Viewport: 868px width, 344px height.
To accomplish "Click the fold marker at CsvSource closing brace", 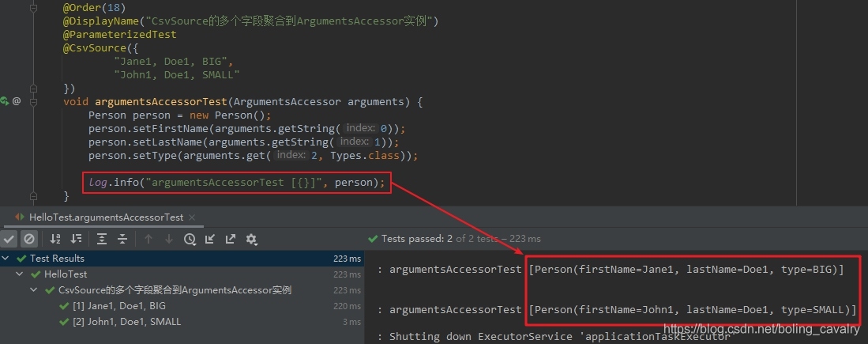I will point(34,89).
